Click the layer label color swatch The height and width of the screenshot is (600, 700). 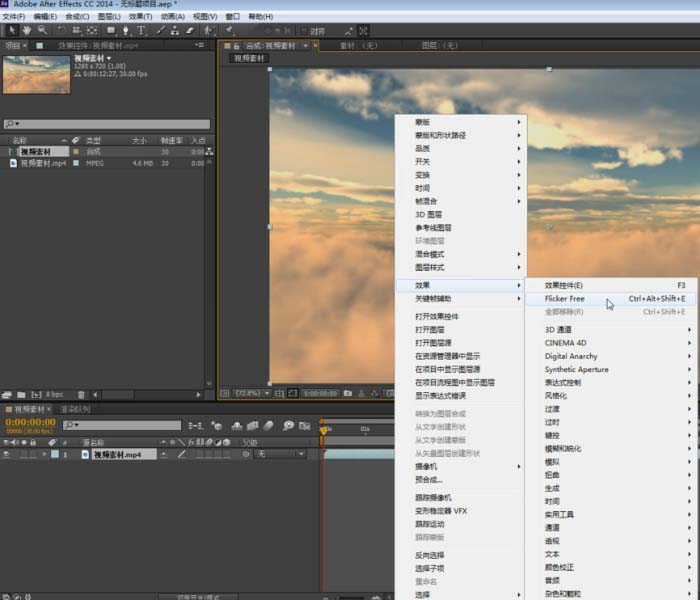point(54,454)
